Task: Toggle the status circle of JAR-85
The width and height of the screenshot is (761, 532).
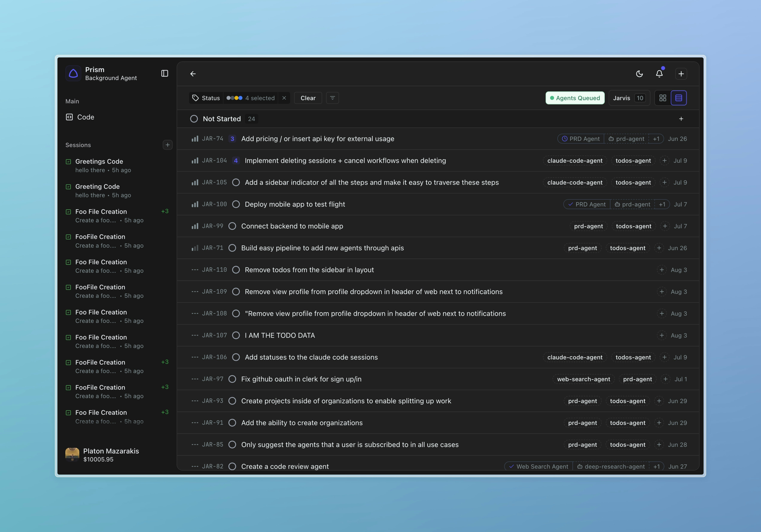Action: (232, 445)
